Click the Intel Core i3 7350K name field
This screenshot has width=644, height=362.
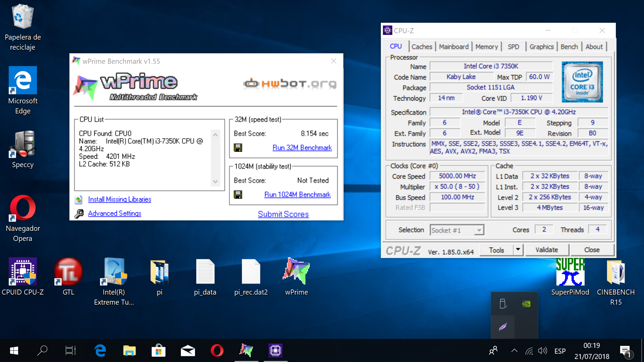pyautogui.click(x=491, y=66)
